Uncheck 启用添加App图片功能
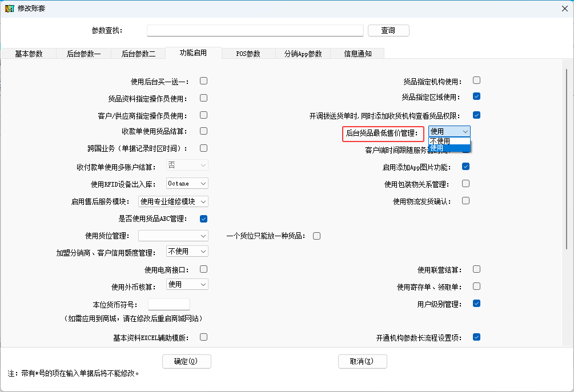The height and width of the screenshot is (392, 574). [x=465, y=167]
